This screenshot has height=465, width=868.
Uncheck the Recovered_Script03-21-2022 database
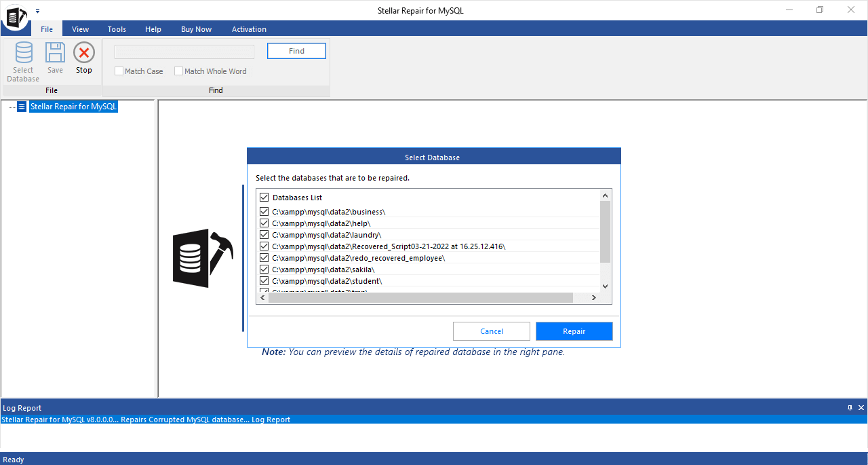pyautogui.click(x=264, y=246)
